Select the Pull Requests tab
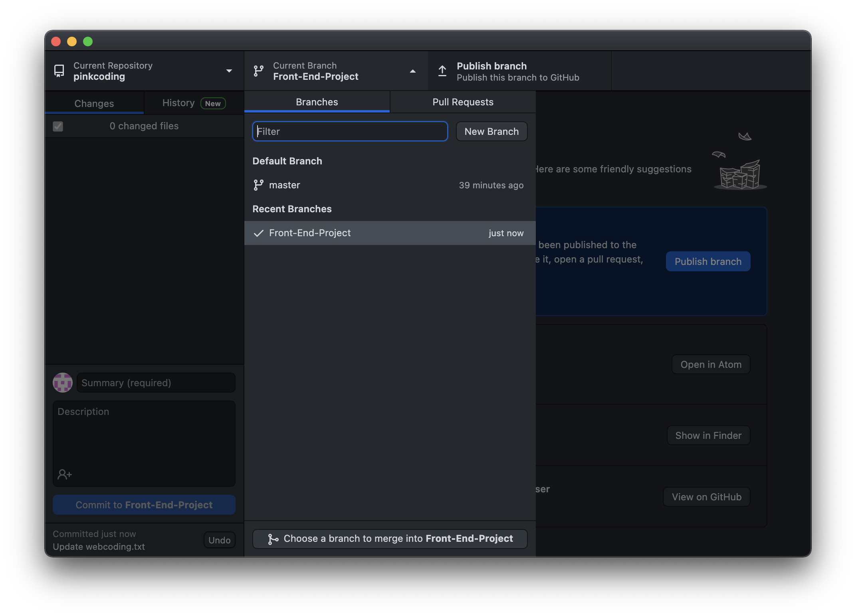The height and width of the screenshot is (616, 856). coord(463,102)
